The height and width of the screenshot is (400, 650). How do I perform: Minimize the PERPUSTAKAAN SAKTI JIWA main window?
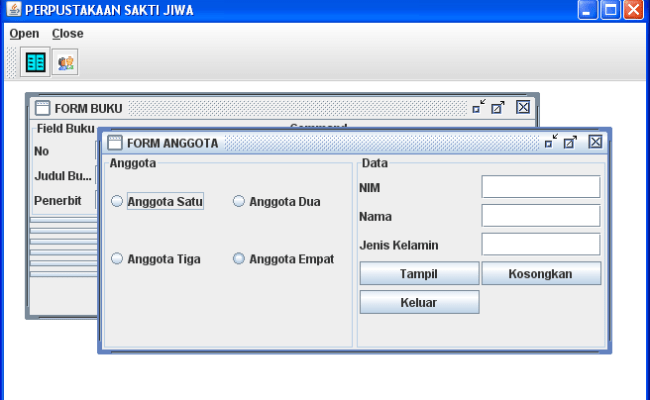587,10
